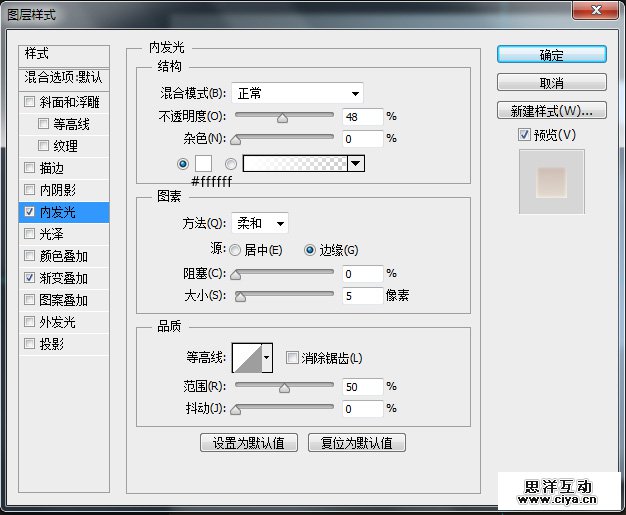Enable the 图案叠加 checkbox
Image resolution: width=626 pixels, height=515 pixels.
click(30, 299)
